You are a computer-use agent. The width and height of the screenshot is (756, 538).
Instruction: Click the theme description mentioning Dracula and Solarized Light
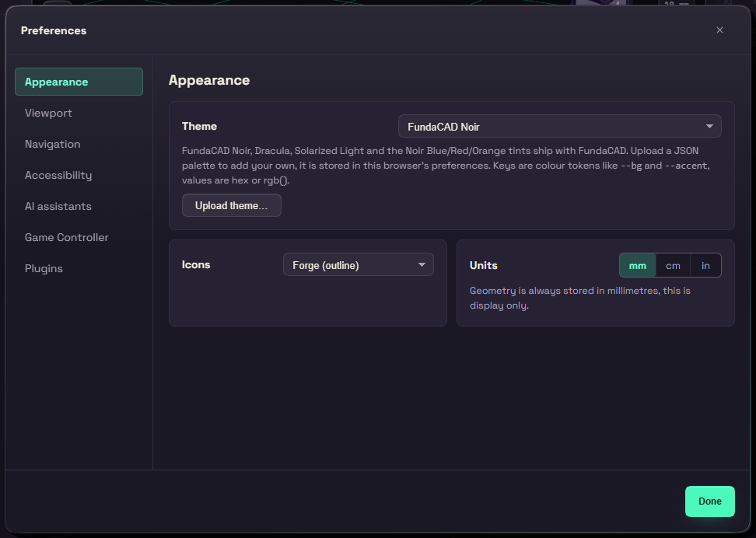[x=446, y=166]
